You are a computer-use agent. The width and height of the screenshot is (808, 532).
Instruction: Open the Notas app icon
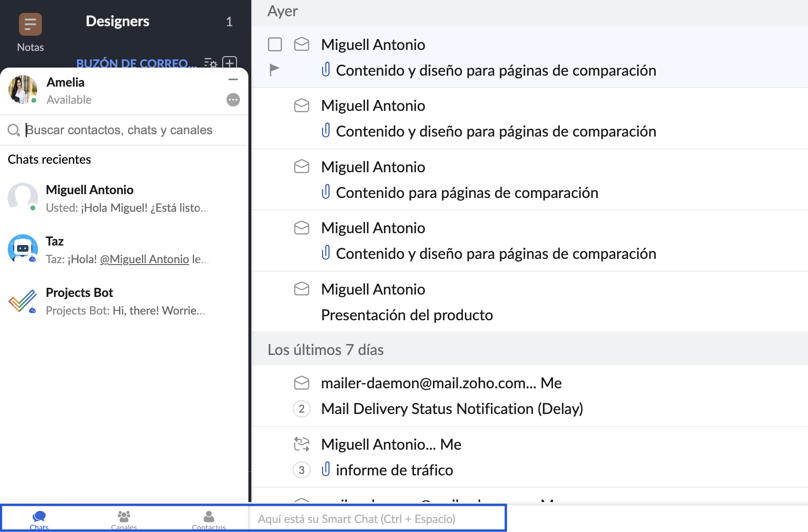[x=30, y=24]
